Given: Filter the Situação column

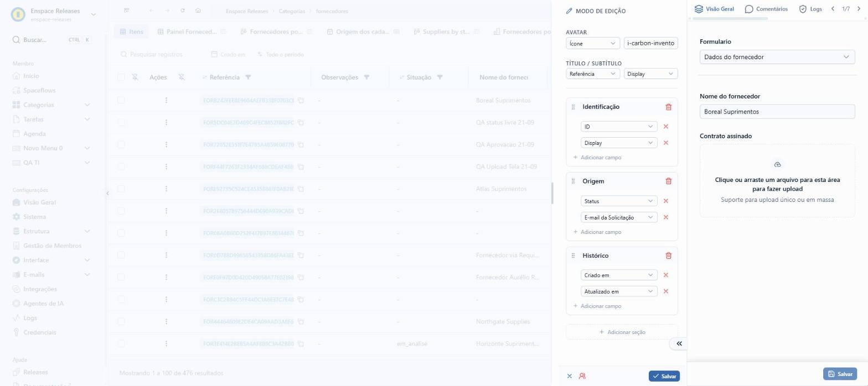Looking at the screenshot, I should (440, 77).
